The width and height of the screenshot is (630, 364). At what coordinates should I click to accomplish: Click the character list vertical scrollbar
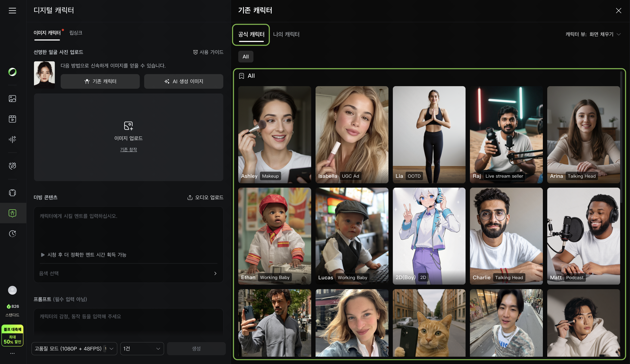[x=621, y=137]
